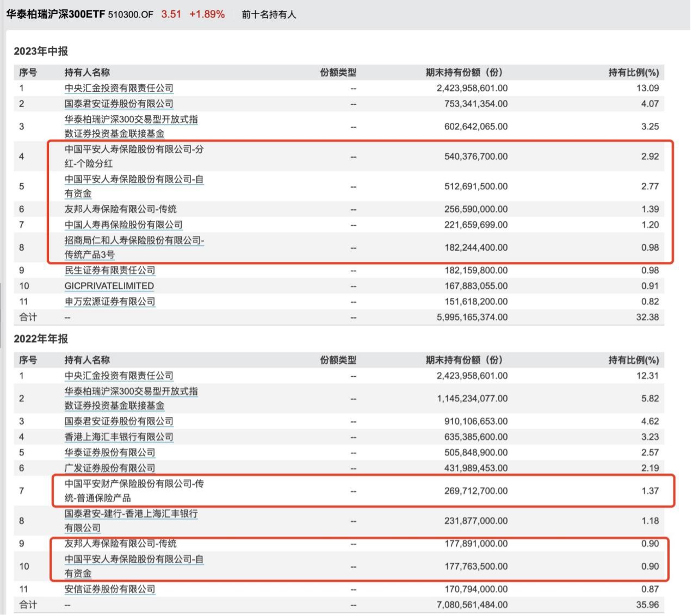This screenshot has width=693, height=616.
Task: Select the 前十名持有人 tab label
Action: pos(269,15)
